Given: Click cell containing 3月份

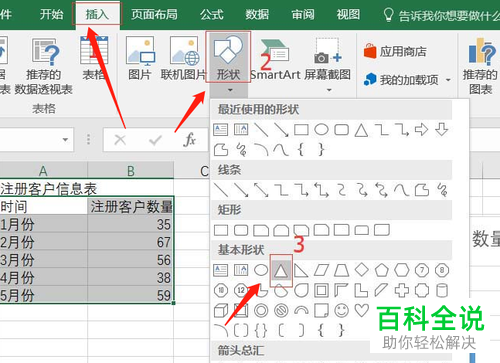Looking at the screenshot, I should coord(44,260).
